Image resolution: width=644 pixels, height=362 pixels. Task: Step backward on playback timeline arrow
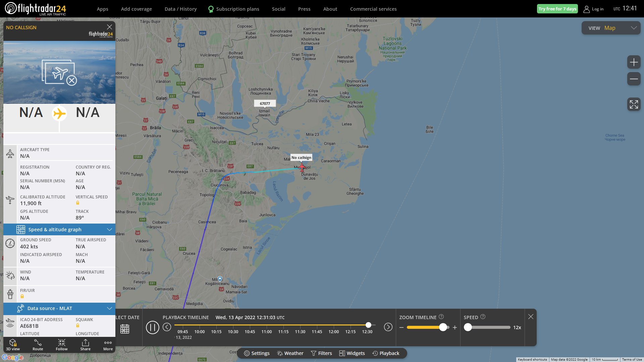[167, 327]
